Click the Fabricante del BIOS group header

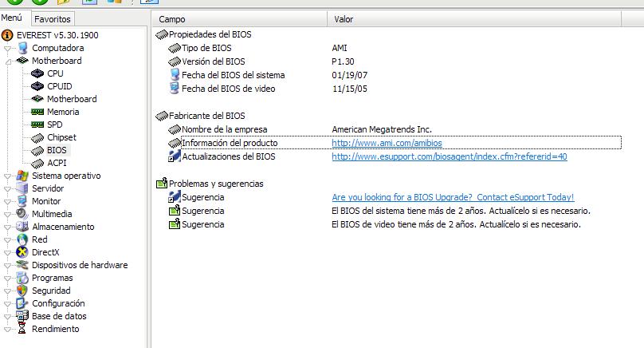pyautogui.click(x=206, y=116)
